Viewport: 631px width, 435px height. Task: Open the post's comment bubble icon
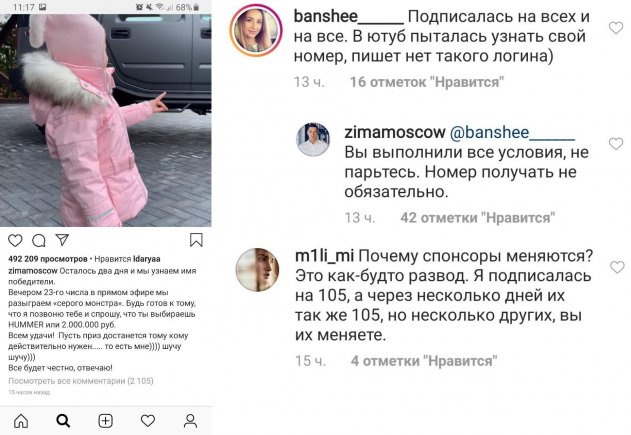coord(39,241)
